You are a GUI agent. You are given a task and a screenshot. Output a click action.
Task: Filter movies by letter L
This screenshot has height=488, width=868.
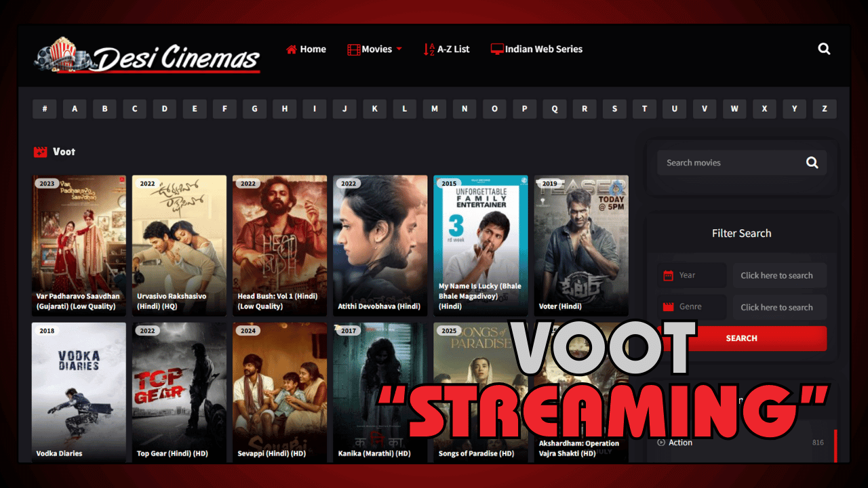point(405,109)
